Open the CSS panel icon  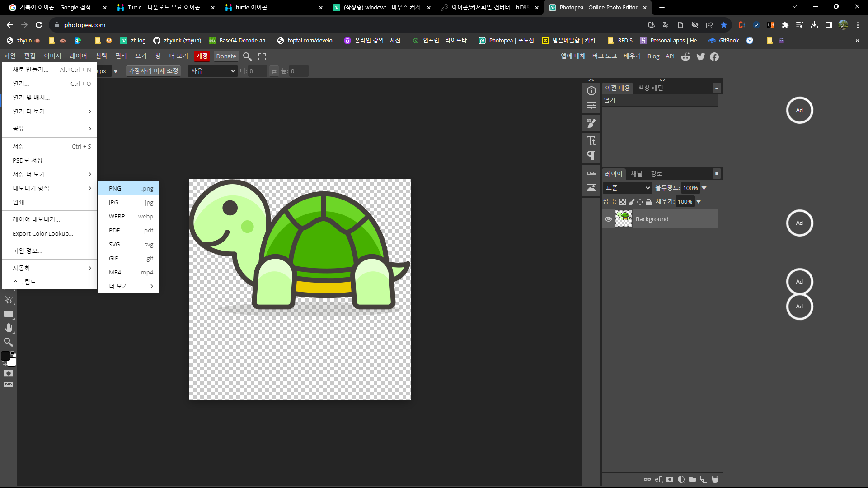pos(591,173)
